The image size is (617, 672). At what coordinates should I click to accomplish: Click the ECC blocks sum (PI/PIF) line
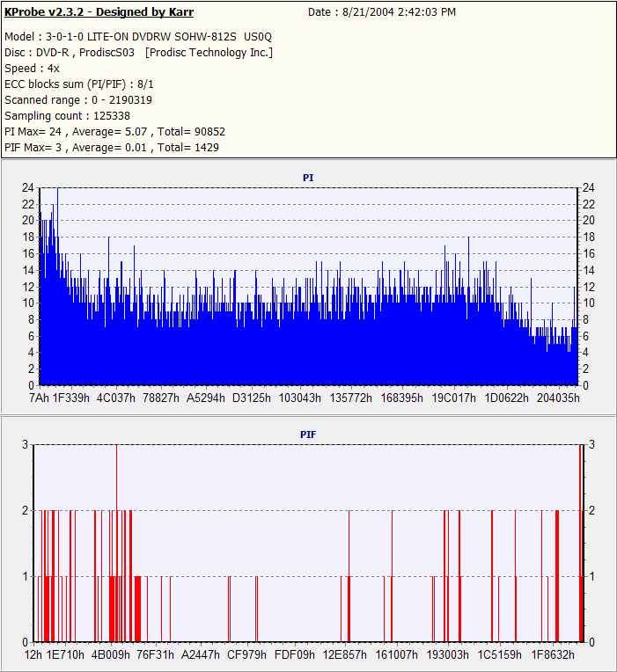click(x=79, y=84)
